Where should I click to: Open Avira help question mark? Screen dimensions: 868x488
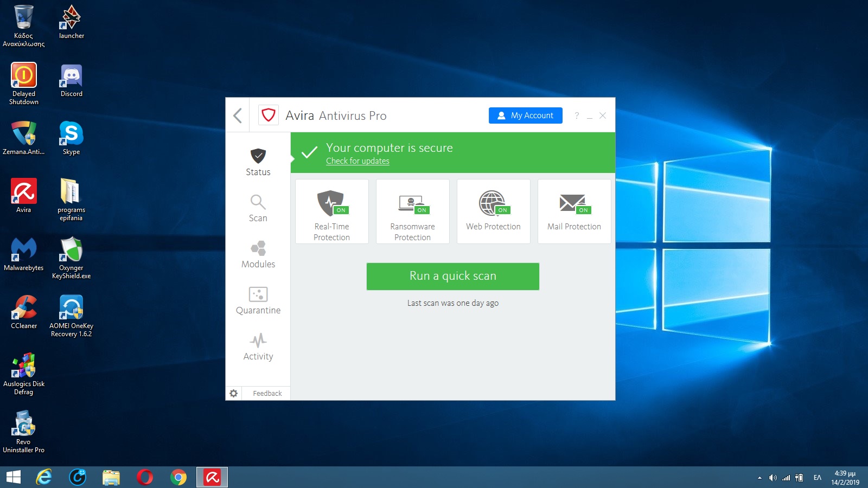point(577,115)
